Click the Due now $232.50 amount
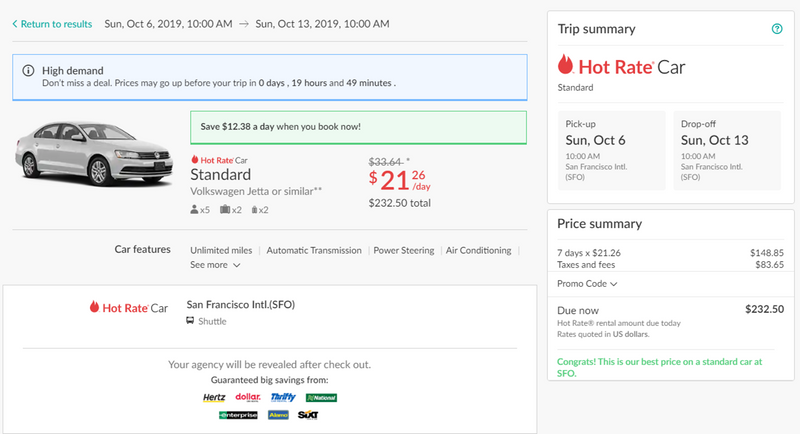The width and height of the screenshot is (800, 434). (x=764, y=309)
